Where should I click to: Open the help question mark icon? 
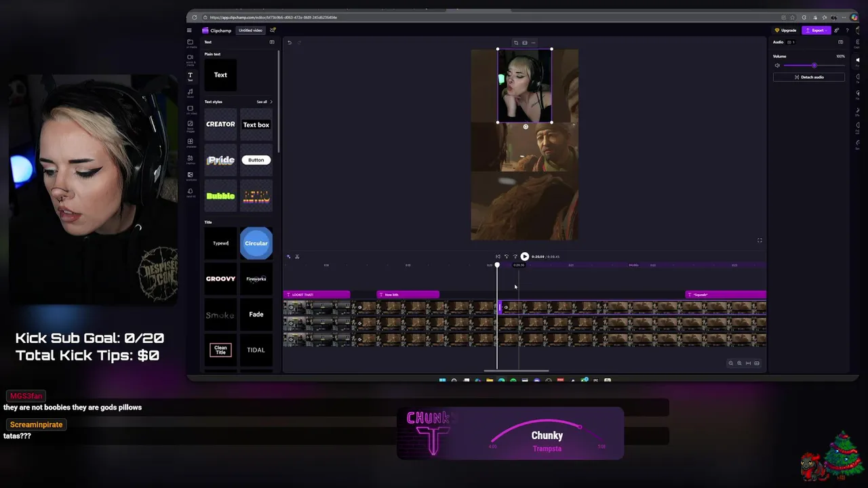(847, 30)
